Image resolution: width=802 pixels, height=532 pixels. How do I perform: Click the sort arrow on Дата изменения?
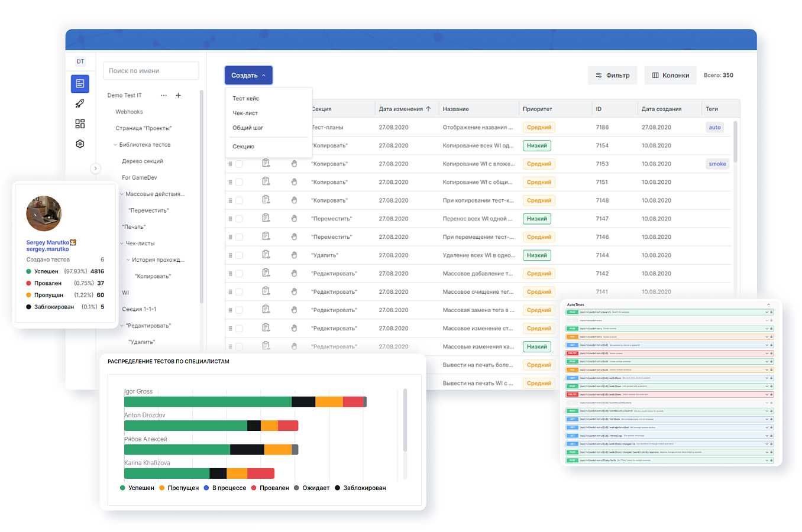tap(428, 109)
